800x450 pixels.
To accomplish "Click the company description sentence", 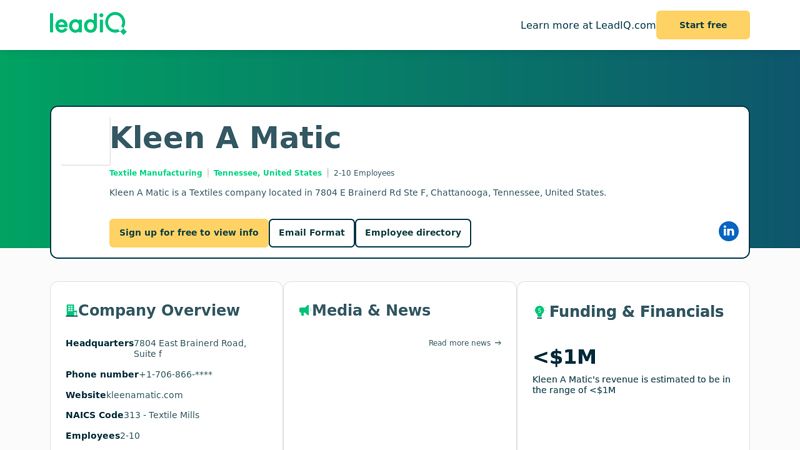I will tap(358, 192).
